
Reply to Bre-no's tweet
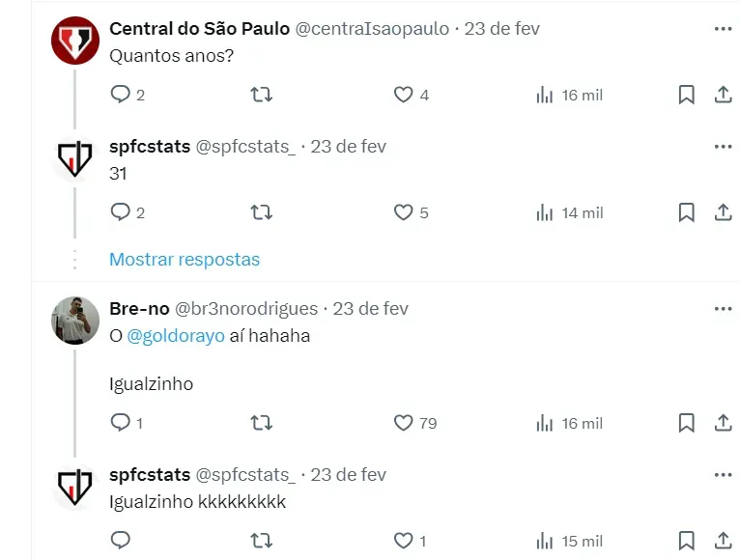pyautogui.click(x=120, y=423)
